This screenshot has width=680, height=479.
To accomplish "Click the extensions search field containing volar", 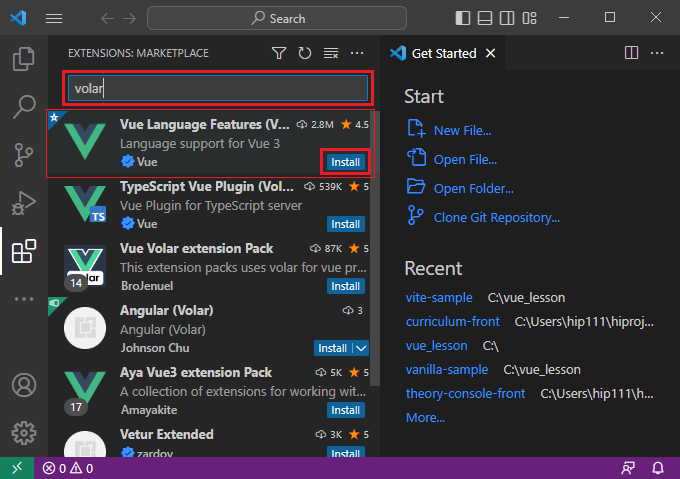I will (x=218, y=88).
